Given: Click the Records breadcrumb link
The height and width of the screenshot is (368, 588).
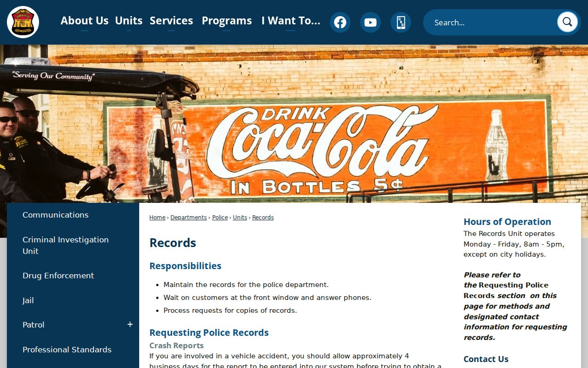Looking at the screenshot, I should tap(263, 218).
